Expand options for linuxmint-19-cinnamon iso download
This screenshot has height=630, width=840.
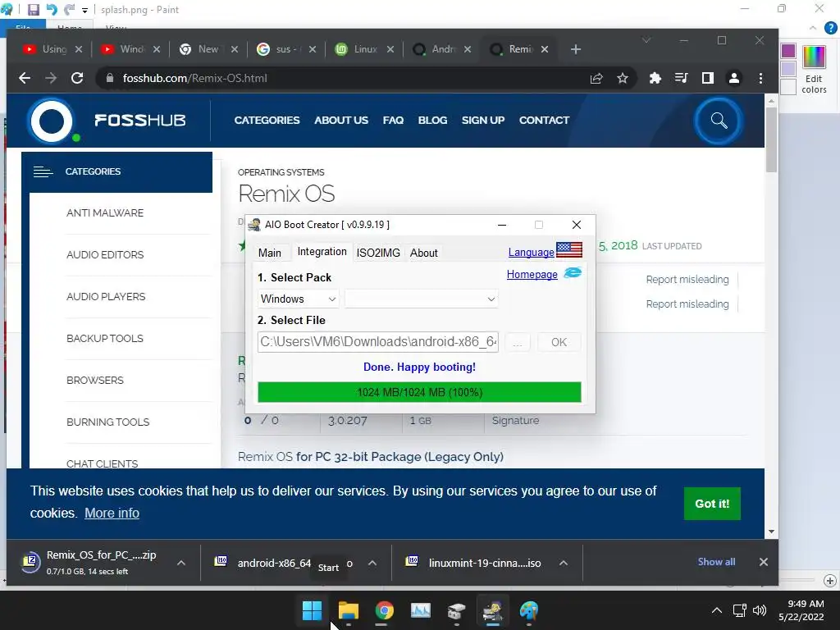pos(564,563)
